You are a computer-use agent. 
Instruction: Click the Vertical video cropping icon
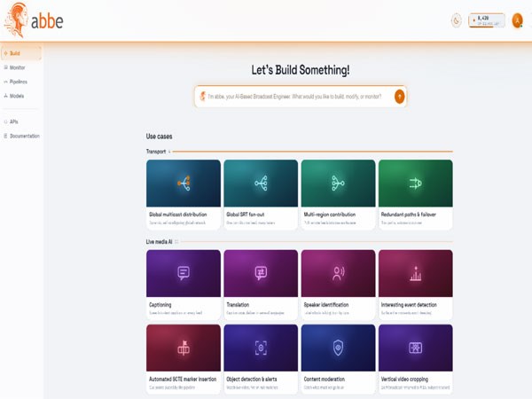[x=416, y=348]
